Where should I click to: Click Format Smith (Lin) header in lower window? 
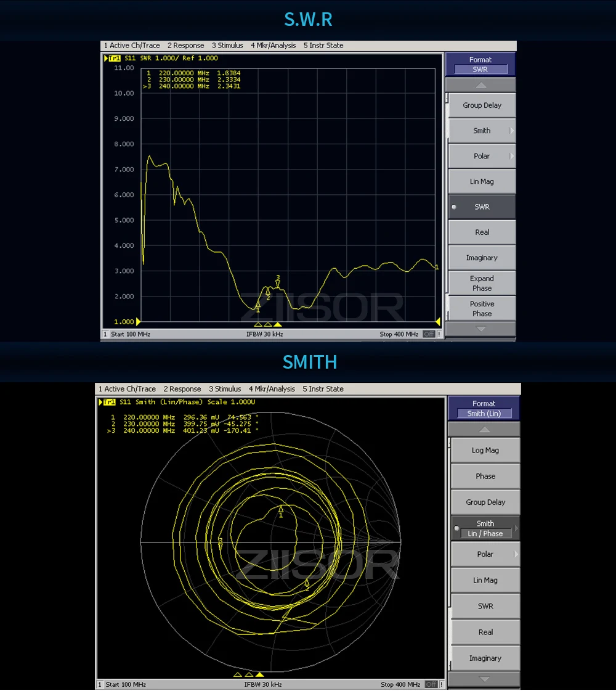coord(484,408)
